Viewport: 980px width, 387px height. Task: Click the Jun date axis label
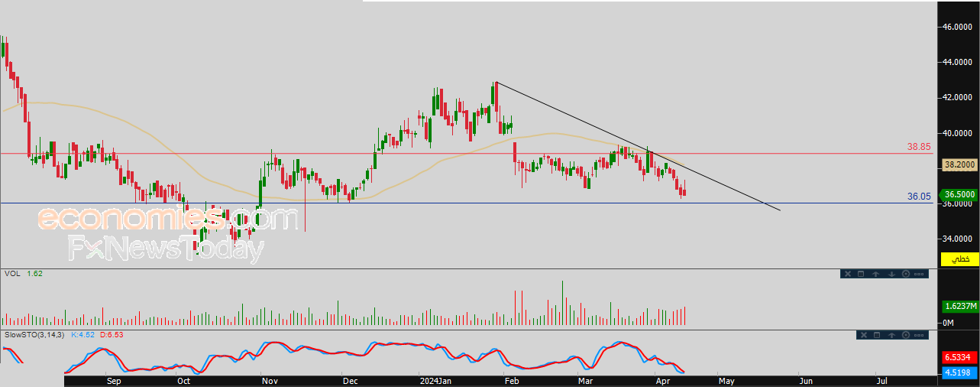[x=804, y=380]
